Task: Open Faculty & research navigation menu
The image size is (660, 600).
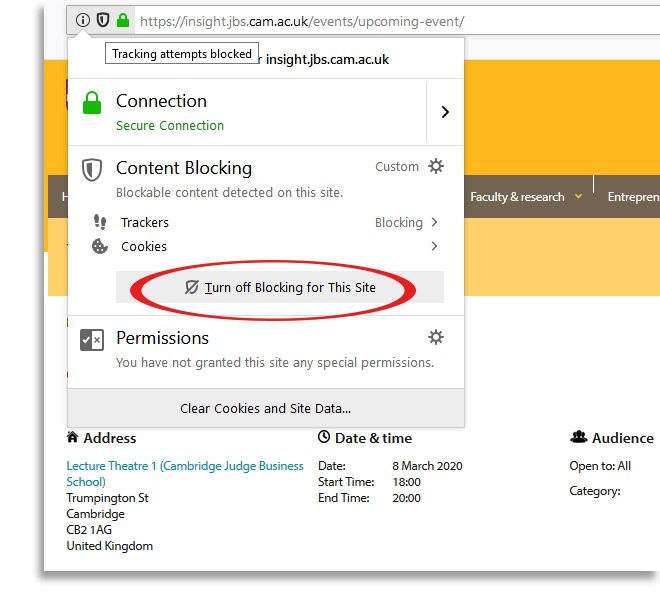Action: (517, 197)
